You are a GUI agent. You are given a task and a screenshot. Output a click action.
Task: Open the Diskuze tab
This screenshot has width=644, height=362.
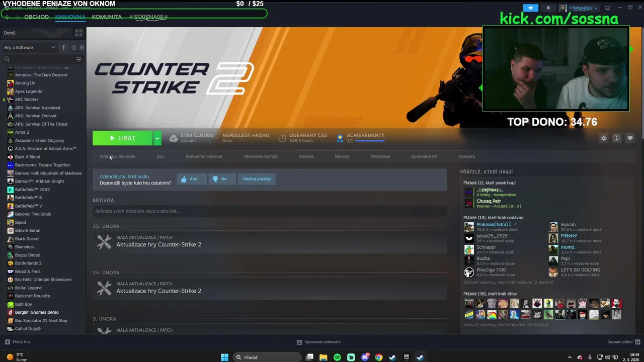(x=306, y=156)
